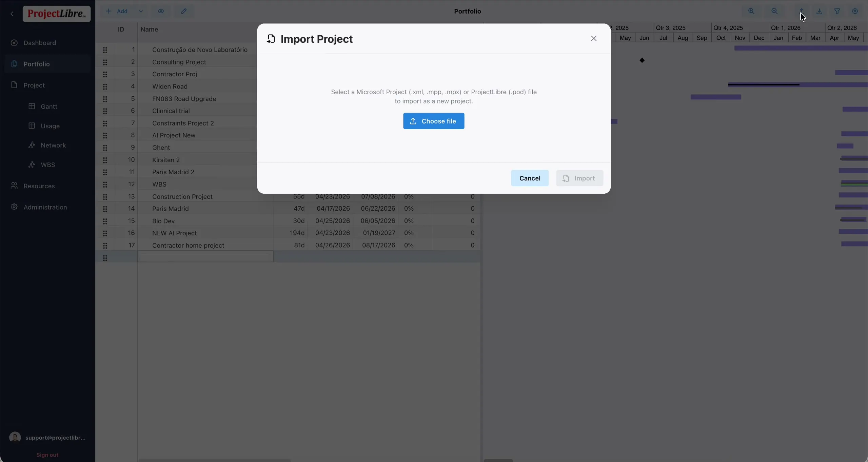
Task: Click the pencil edit icon
Action: tap(183, 11)
